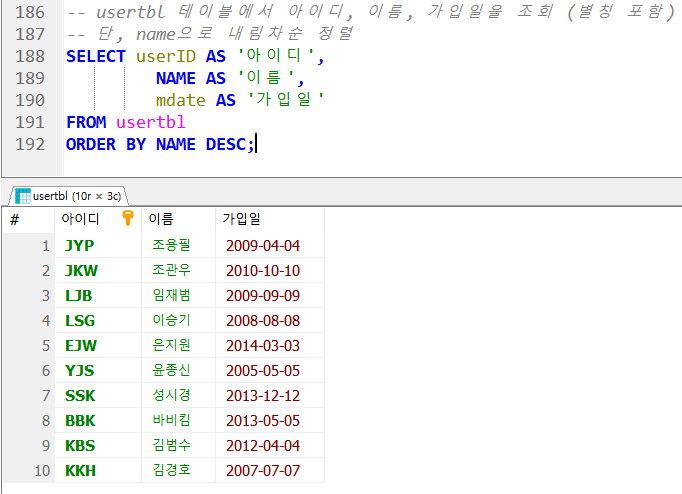The image size is (682, 494).
Task: Click the primary key icon on 아이디 column
Action: [x=128, y=218]
